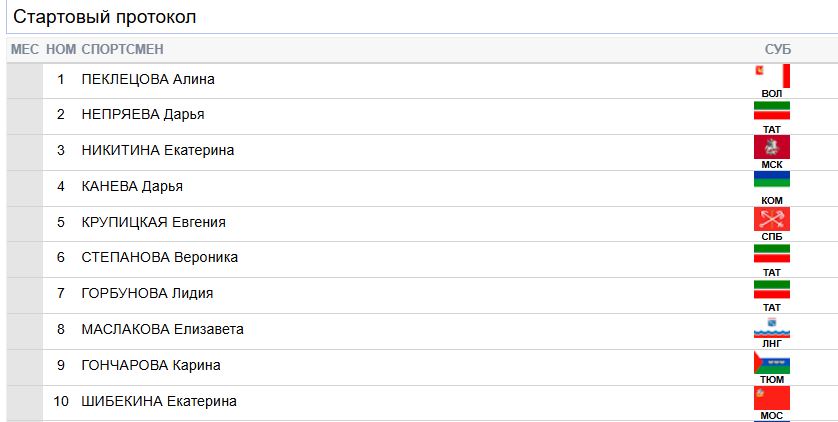Select athlete КАНЕВА Дарья
This screenshot has height=422, width=838.
tap(132, 186)
